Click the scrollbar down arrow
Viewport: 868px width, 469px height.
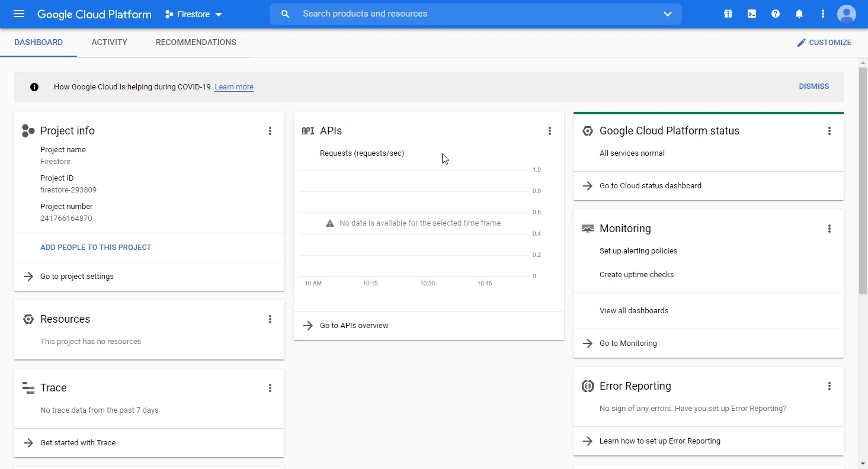coord(863,464)
